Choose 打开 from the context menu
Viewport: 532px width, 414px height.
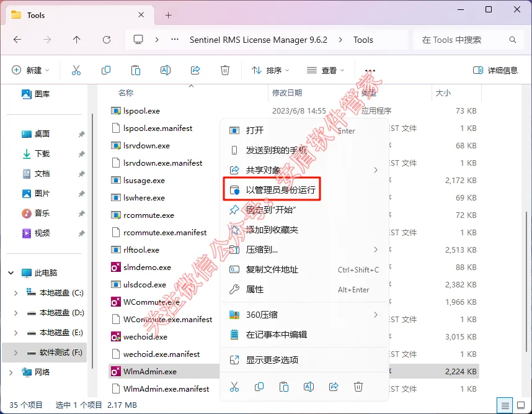(304, 130)
